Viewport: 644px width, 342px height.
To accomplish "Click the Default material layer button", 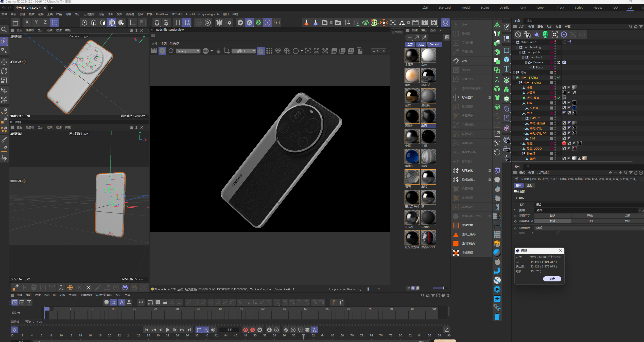I will pos(434,44).
